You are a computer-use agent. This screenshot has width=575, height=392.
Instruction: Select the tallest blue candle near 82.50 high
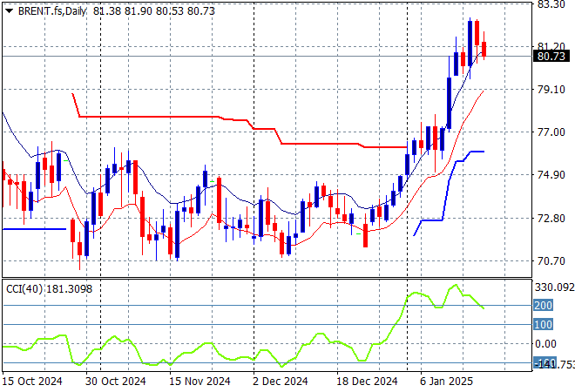click(x=470, y=44)
